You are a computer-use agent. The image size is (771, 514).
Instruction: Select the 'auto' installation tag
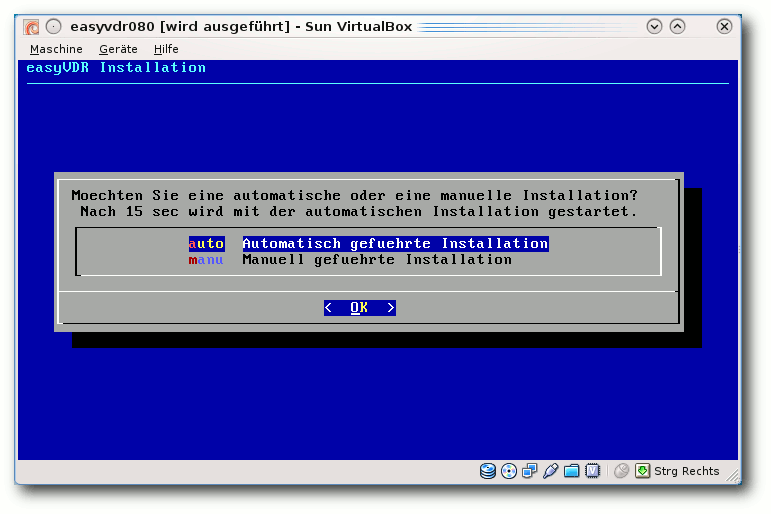[x=207, y=243]
